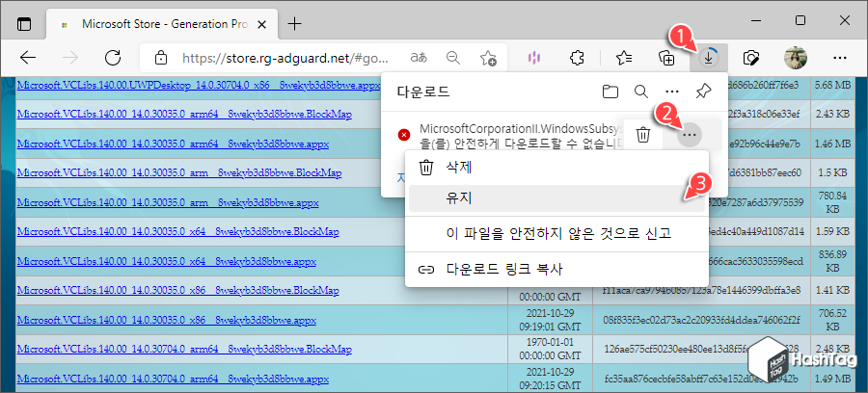The width and height of the screenshot is (868, 393).
Task: Delete blocked download with trash icon
Action: [642, 134]
